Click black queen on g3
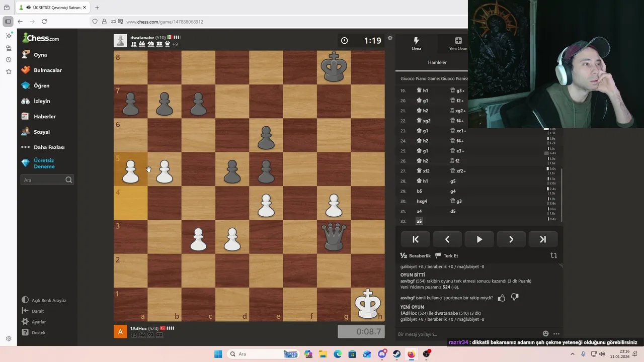This screenshot has height=362, width=644. click(334, 236)
